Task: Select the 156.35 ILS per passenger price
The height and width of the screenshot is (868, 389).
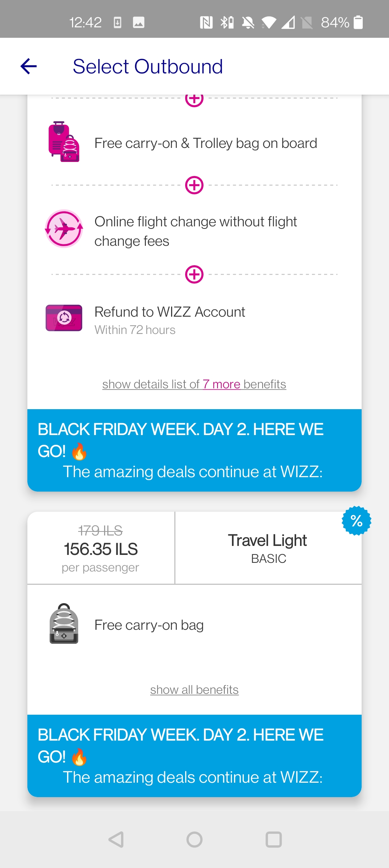Action: click(101, 548)
